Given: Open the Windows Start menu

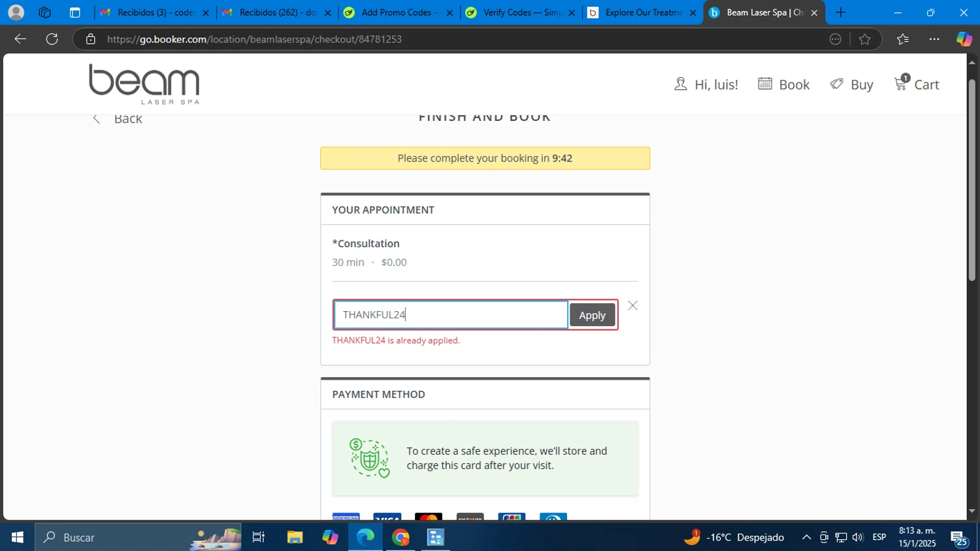Looking at the screenshot, I should coord(17,537).
